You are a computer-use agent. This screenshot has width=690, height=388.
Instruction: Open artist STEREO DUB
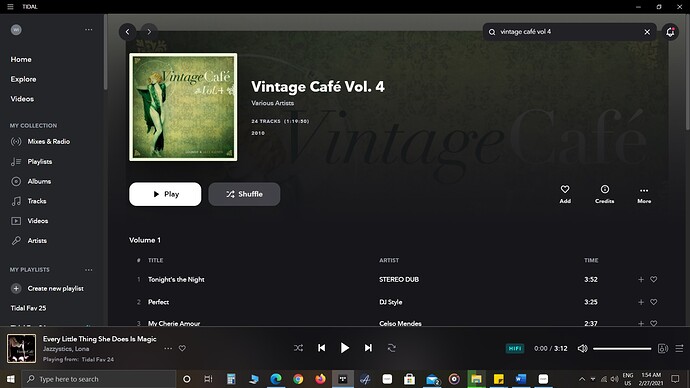point(399,279)
